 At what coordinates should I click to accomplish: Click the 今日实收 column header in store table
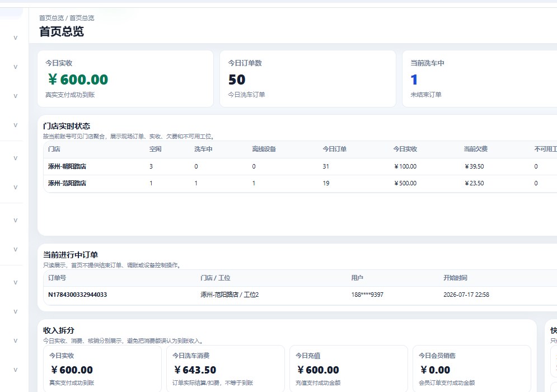(405, 149)
